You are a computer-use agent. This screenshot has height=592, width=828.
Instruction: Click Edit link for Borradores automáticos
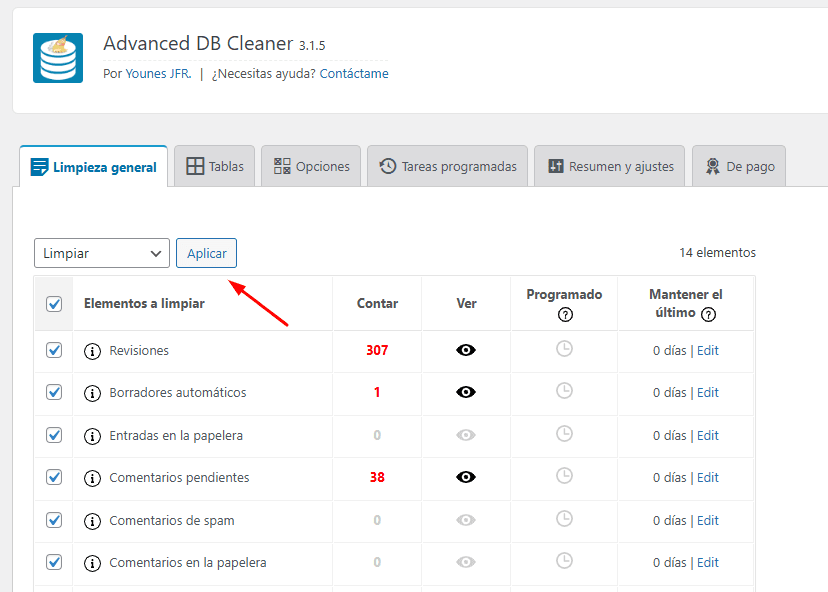coord(708,393)
